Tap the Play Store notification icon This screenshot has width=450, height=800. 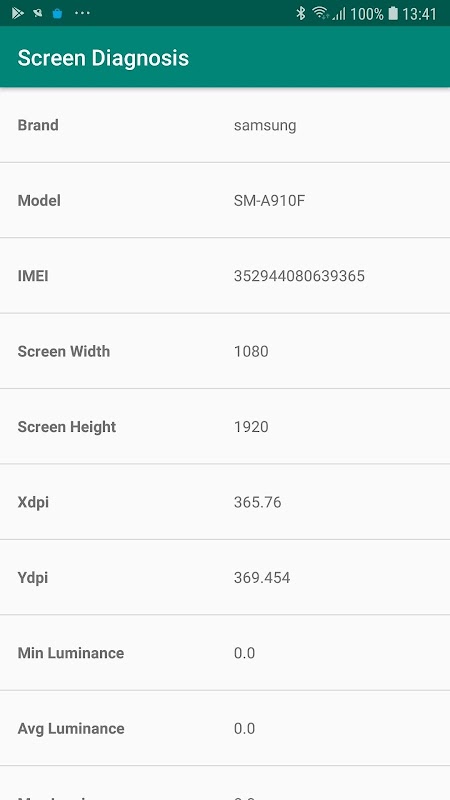point(18,13)
